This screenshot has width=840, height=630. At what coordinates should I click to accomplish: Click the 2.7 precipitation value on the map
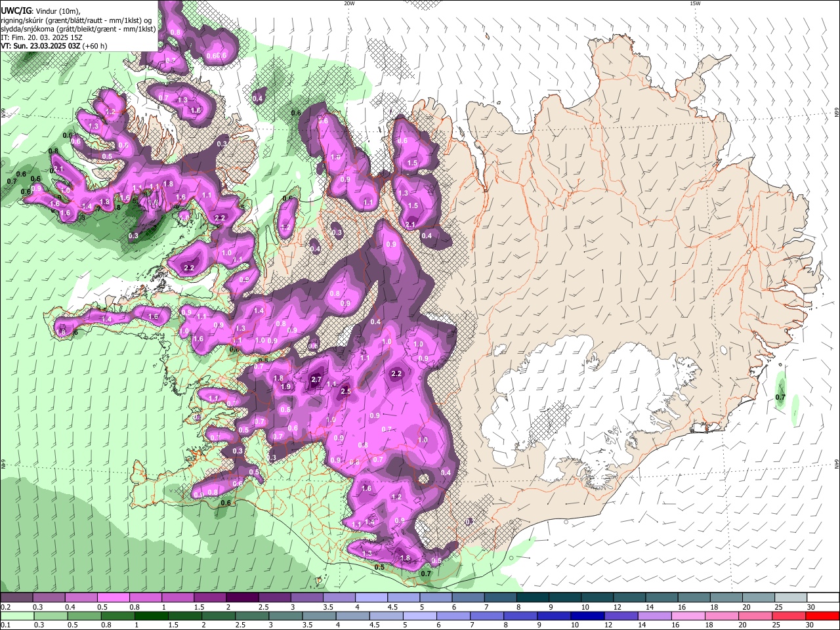(x=316, y=379)
